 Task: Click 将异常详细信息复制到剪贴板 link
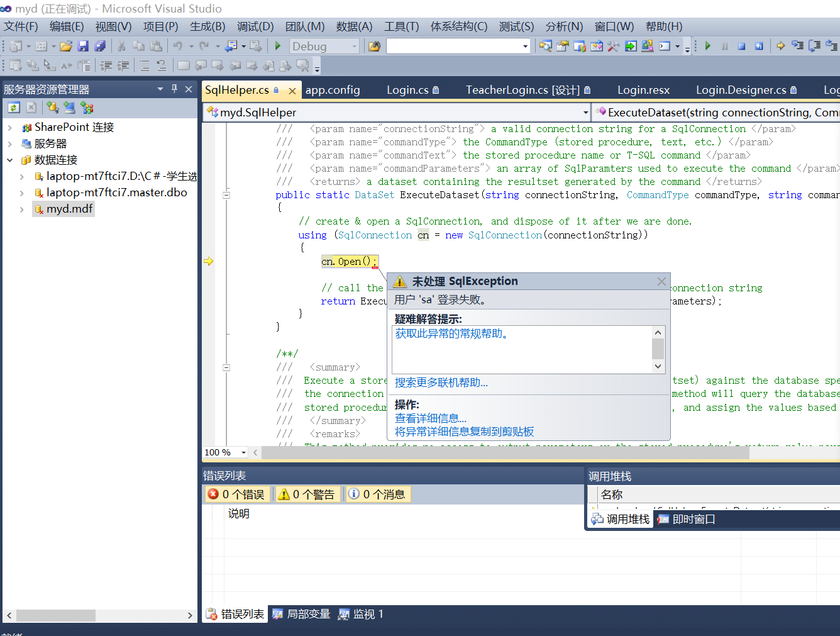pyautogui.click(x=465, y=432)
